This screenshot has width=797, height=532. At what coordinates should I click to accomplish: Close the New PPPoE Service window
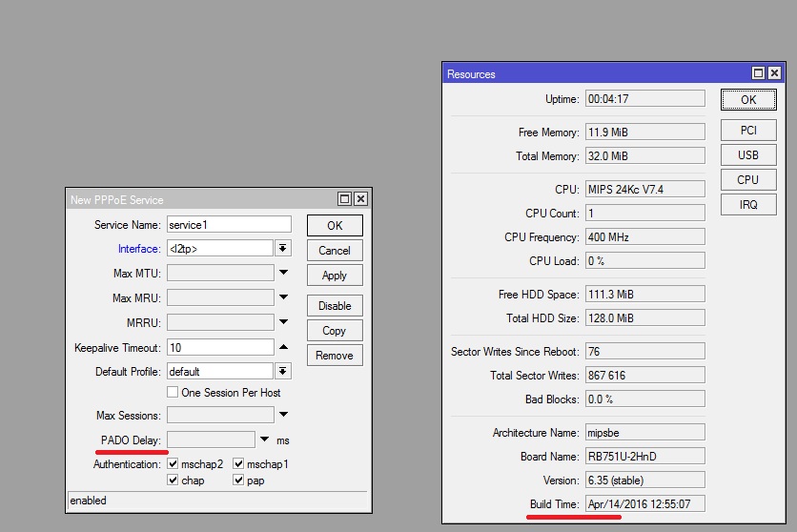(360, 199)
